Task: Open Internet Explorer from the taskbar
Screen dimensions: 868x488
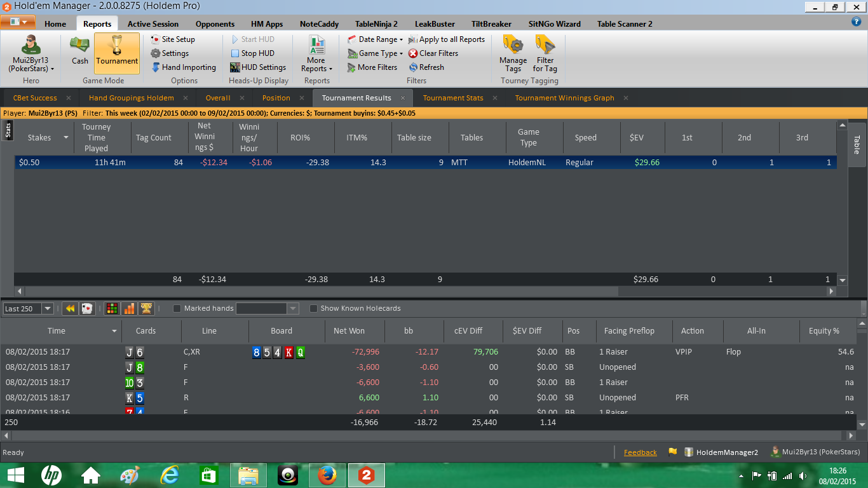Action: tap(170, 475)
